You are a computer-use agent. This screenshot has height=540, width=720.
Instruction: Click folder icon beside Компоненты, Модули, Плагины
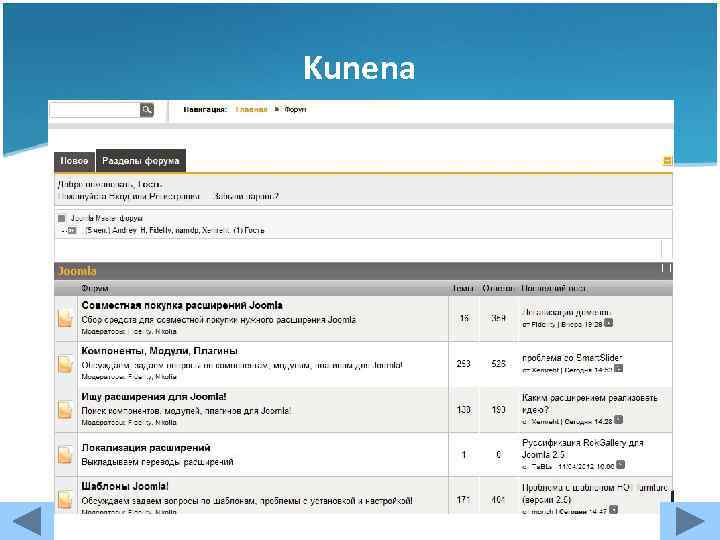(x=65, y=364)
